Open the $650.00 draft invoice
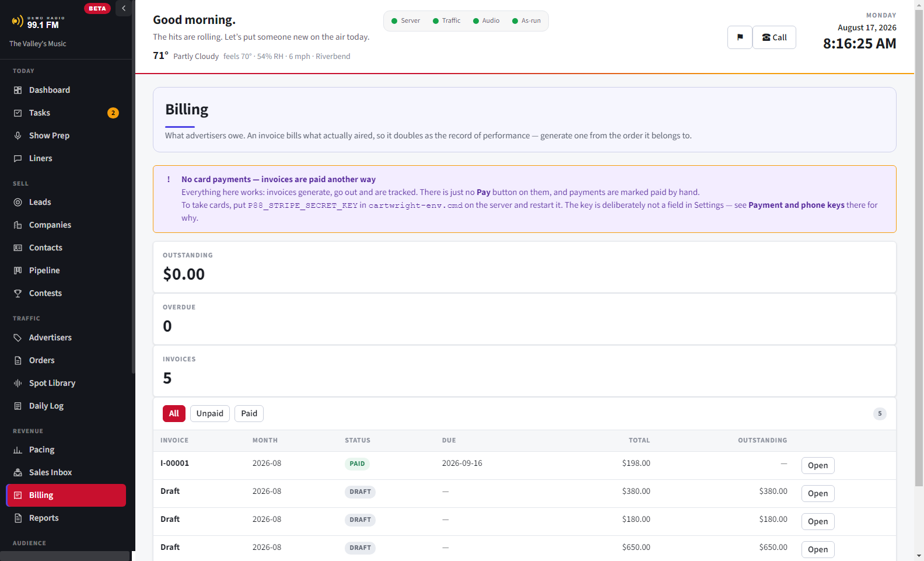This screenshot has height=561, width=924. pyautogui.click(x=818, y=549)
